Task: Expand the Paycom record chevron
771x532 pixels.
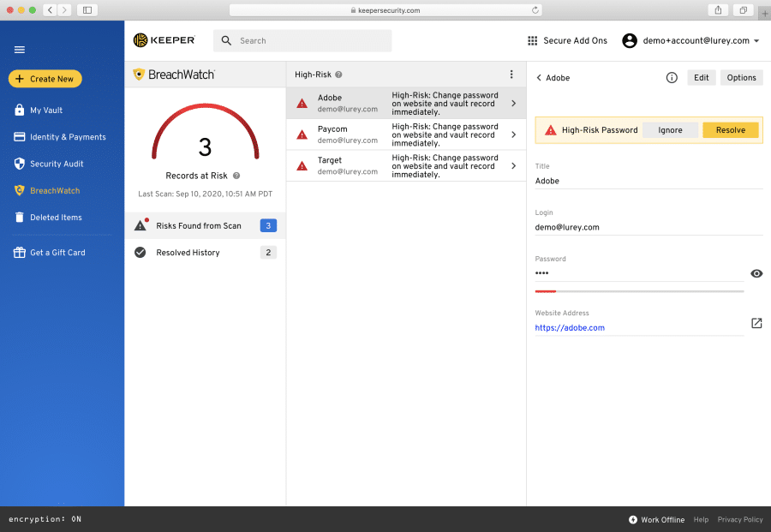Action: click(514, 134)
